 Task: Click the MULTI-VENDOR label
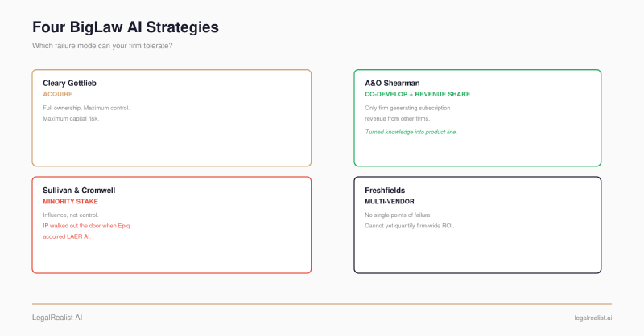[x=390, y=202]
